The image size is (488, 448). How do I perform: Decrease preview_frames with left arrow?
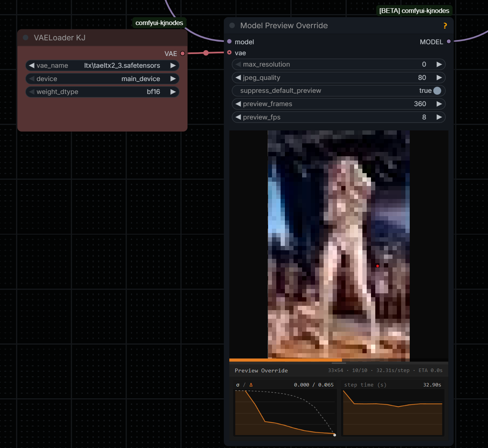click(x=238, y=104)
